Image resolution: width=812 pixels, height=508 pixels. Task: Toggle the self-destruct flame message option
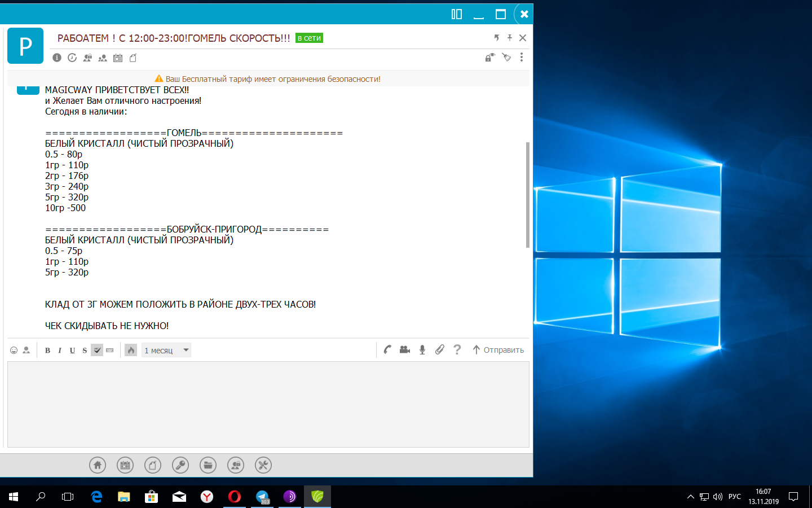[x=131, y=351]
